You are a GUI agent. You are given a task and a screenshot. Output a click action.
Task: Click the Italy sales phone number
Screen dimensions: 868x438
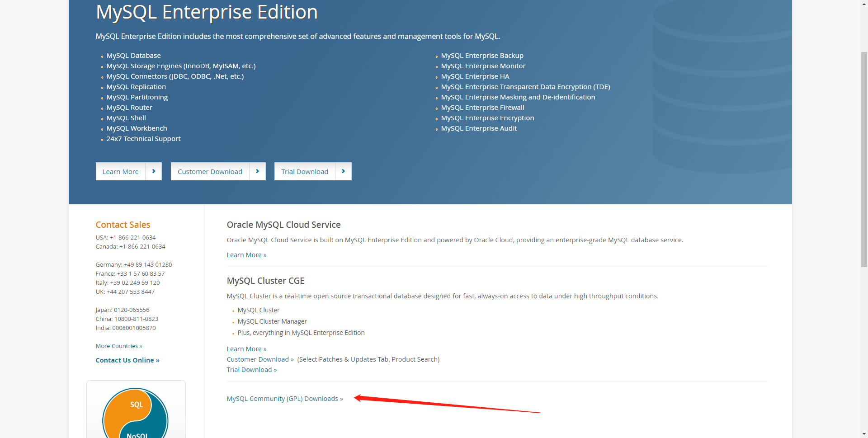point(135,283)
